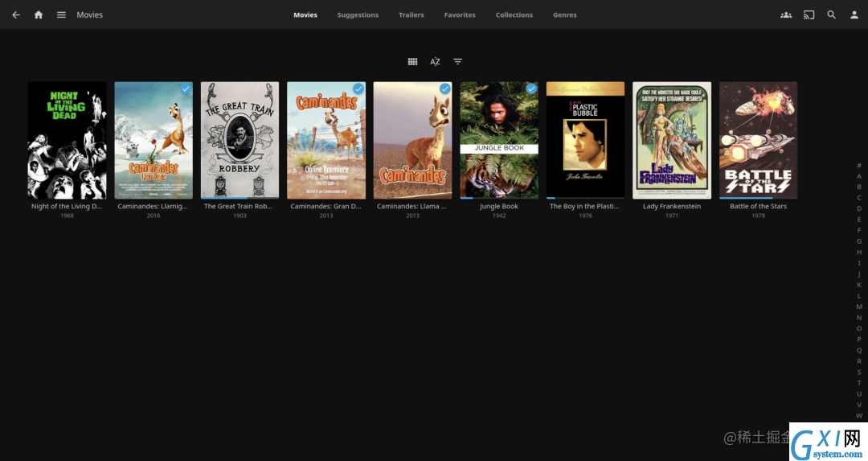868x461 pixels.
Task: Click the year 1903 text
Action: tap(240, 216)
